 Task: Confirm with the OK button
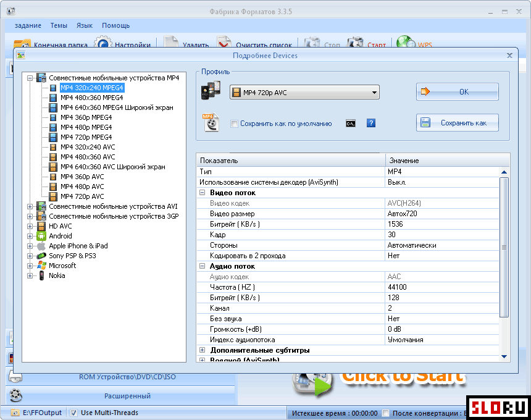pos(457,92)
